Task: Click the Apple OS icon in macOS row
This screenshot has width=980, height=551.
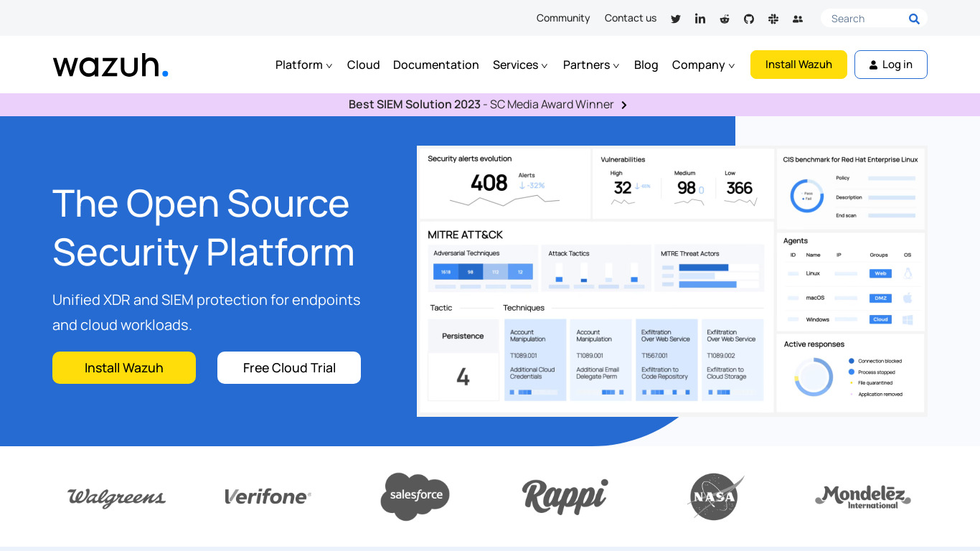Action: 908,297
